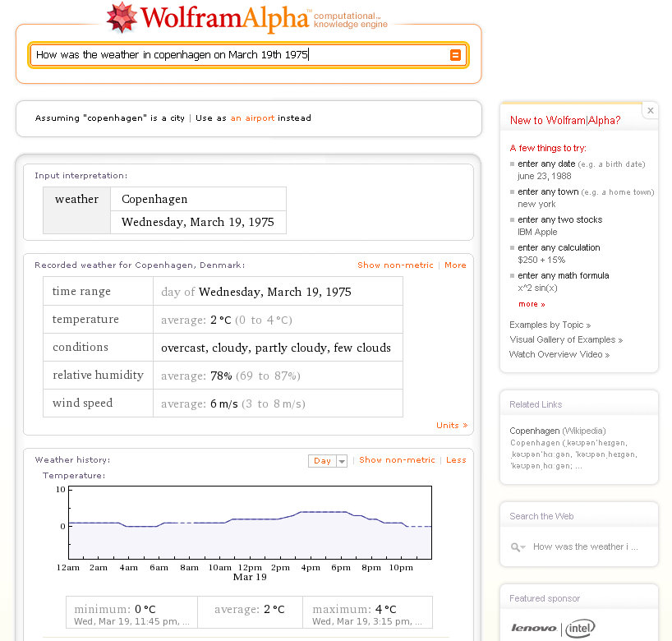This screenshot has width=672, height=641.
Task: Click the minimum 0 °C cell
Action: 131,613
